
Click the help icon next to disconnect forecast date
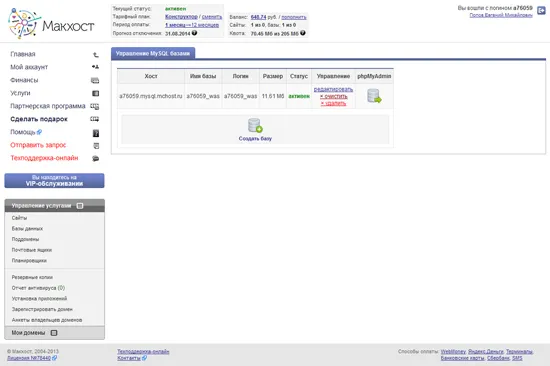pyautogui.click(x=194, y=33)
